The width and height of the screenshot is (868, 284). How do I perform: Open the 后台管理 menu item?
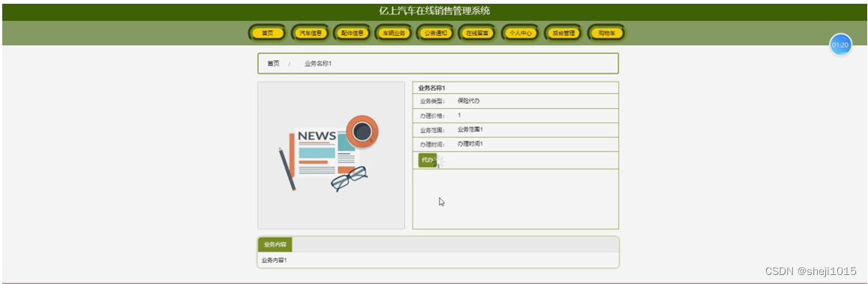(x=563, y=33)
